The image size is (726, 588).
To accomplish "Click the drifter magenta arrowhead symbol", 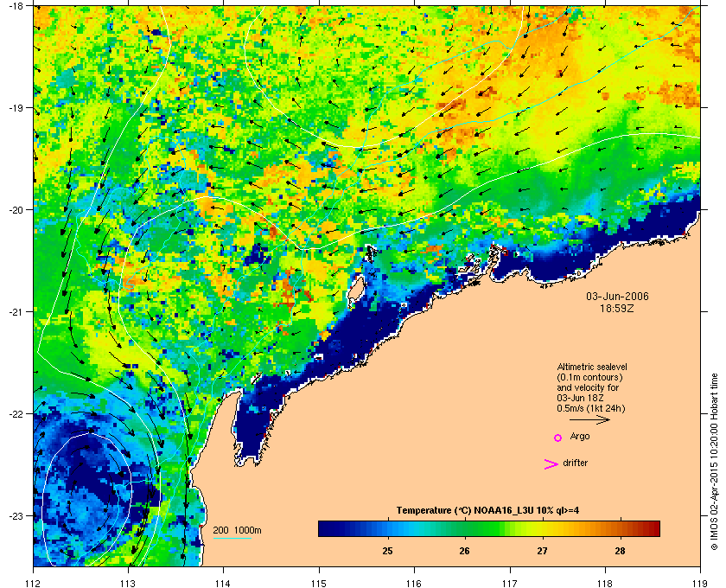I will (551, 464).
